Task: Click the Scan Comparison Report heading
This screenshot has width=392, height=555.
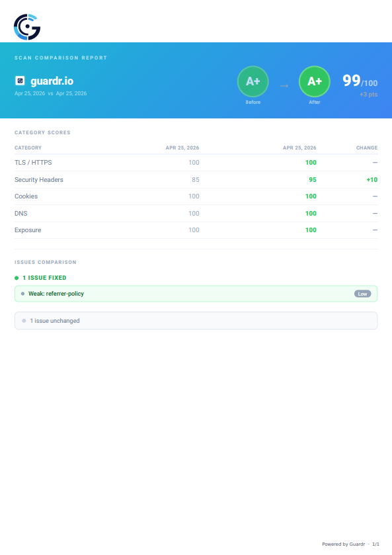Action: coord(61,58)
